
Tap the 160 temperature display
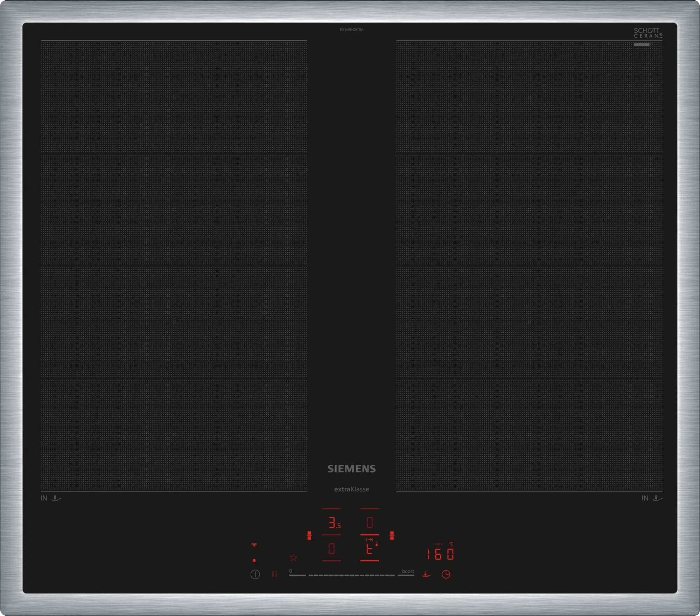(x=440, y=554)
